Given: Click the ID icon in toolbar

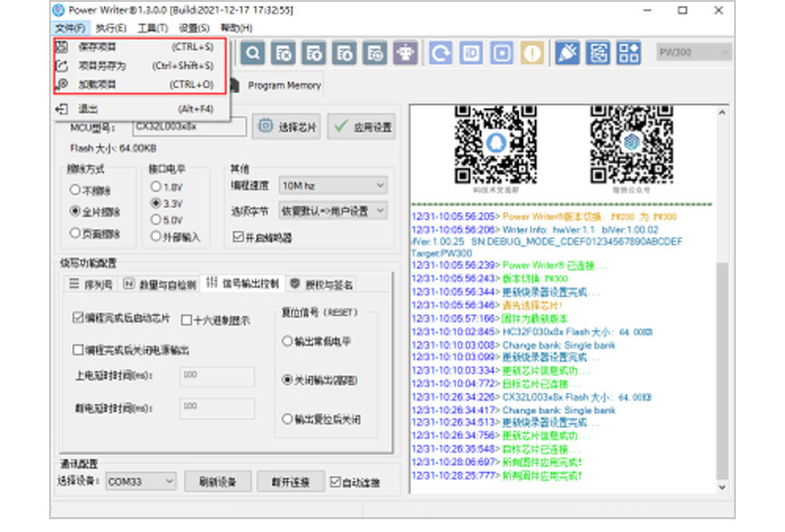Looking at the screenshot, I should click(471, 53).
